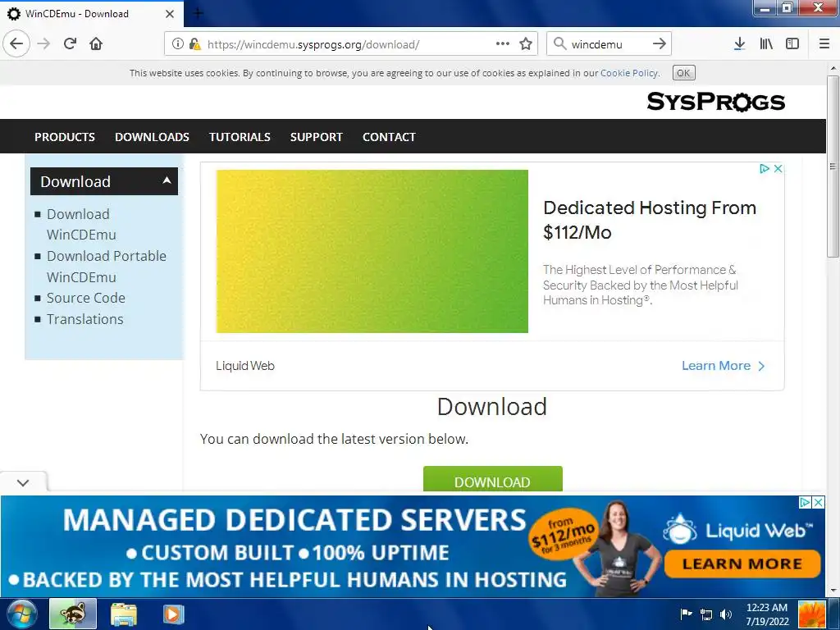Open the Firefox hamburger menu
840x630 pixels.
[x=824, y=44]
